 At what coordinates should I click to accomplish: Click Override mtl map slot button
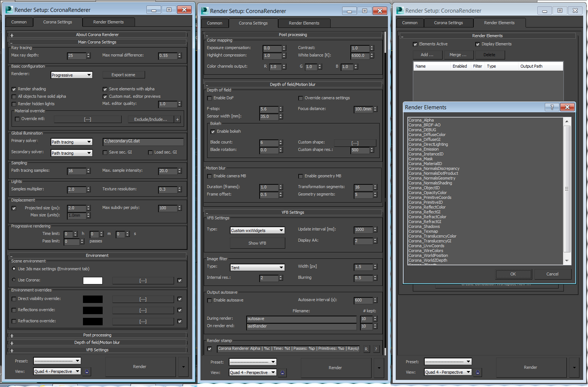point(88,119)
